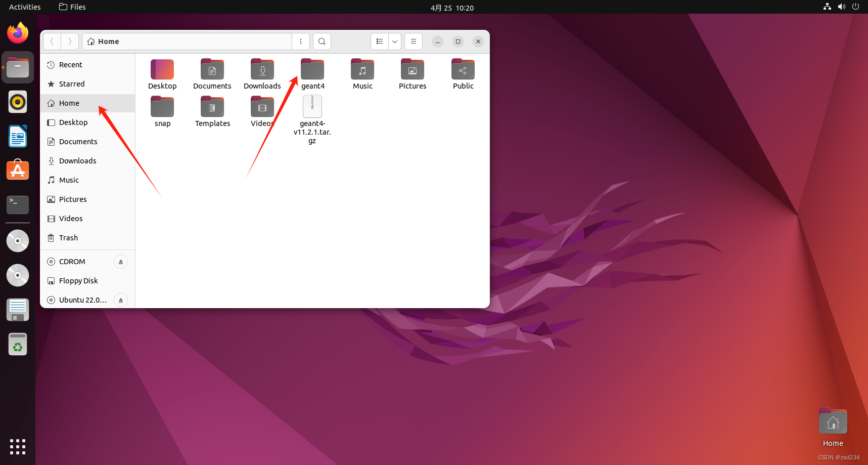The image size is (868, 465).
Task: Open the Ubuntu Software app
Action: point(17,170)
